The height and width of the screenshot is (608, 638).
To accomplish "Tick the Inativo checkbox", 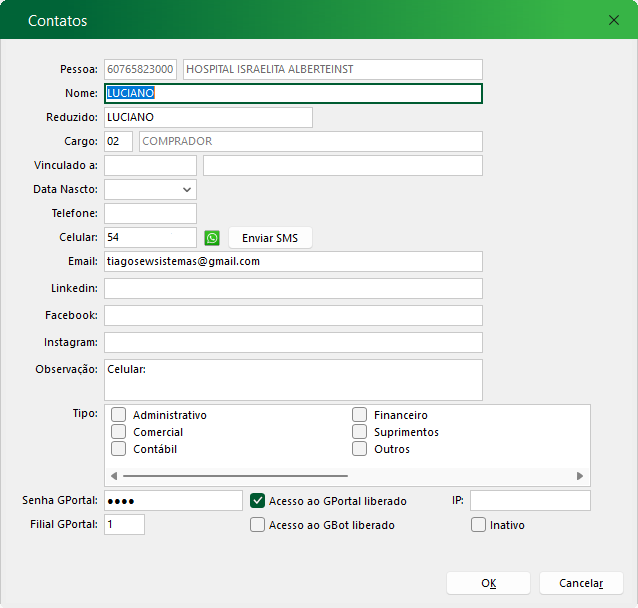I will [479, 525].
